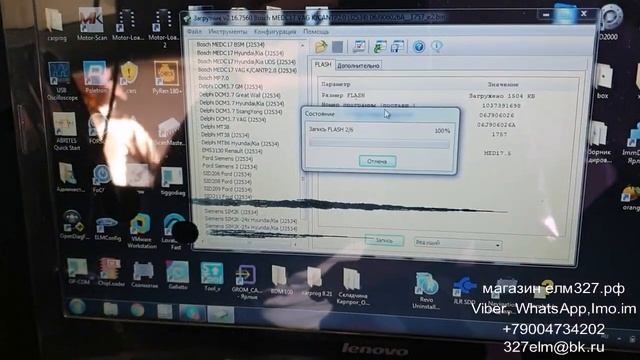Viewport: 640px width, 360px height.
Task: Select Ford Siemens 2 (J2534)
Action: click(x=229, y=167)
